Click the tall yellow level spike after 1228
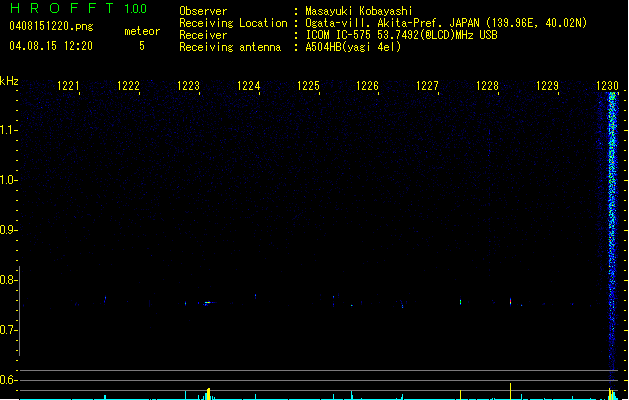Viewport: 629px width, 400px height. tap(510, 391)
